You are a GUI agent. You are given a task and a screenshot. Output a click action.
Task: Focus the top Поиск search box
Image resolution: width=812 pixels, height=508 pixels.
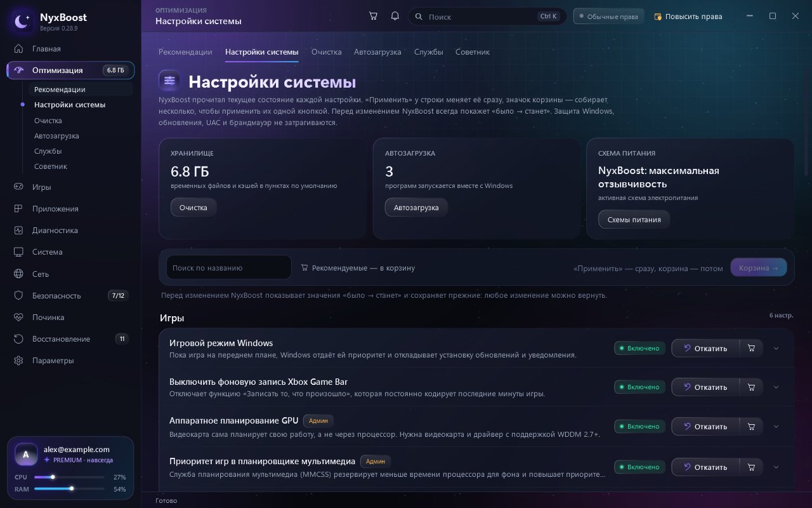point(487,17)
